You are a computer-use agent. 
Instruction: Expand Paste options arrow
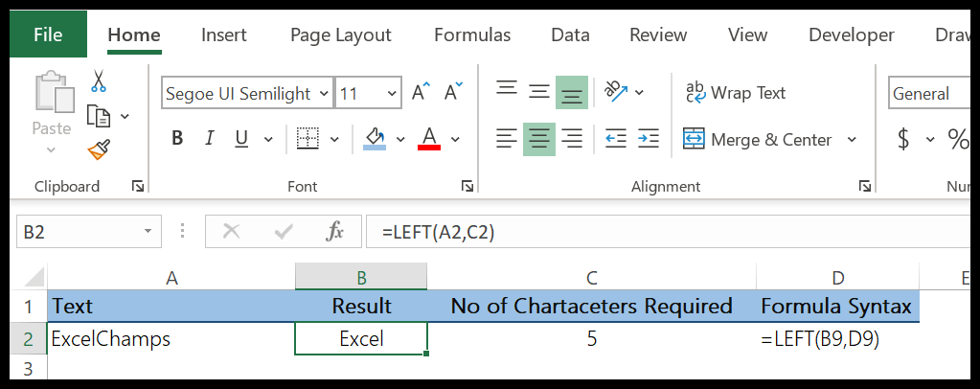51,150
